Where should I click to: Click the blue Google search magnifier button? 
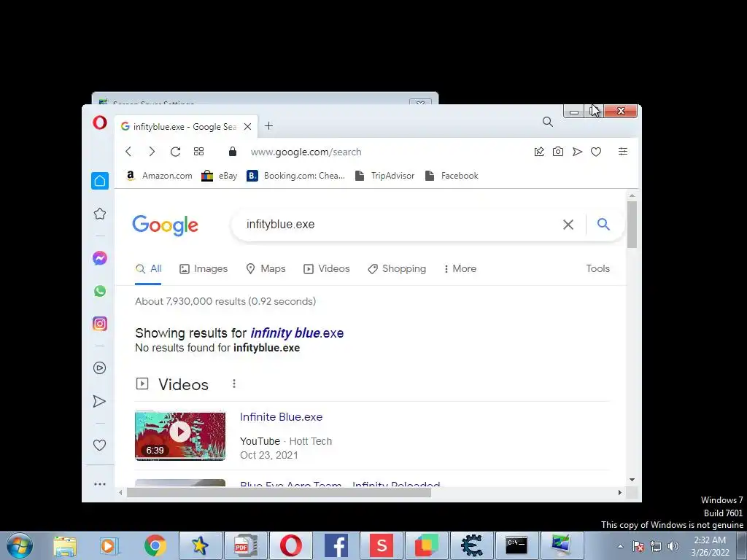coord(603,225)
